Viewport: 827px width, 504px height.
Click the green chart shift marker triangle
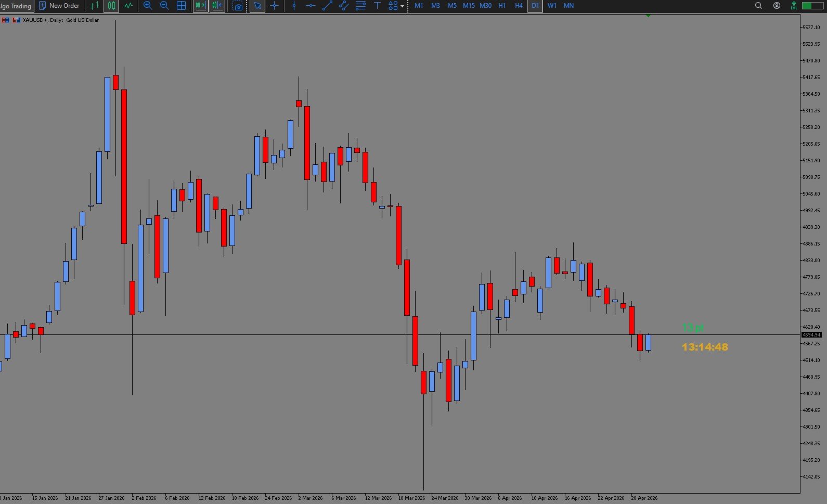click(x=648, y=16)
